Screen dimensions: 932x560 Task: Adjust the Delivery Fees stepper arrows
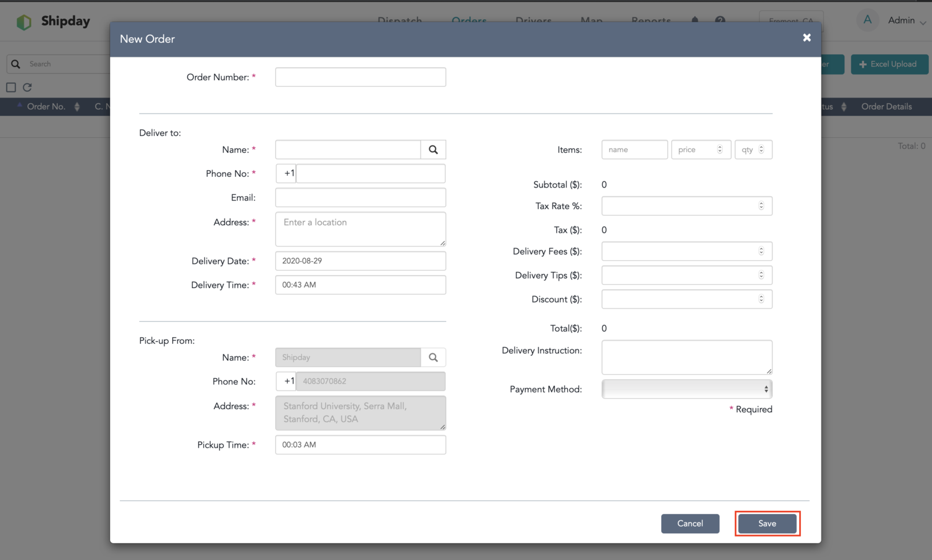pyautogui.click(x=761, y=251)
